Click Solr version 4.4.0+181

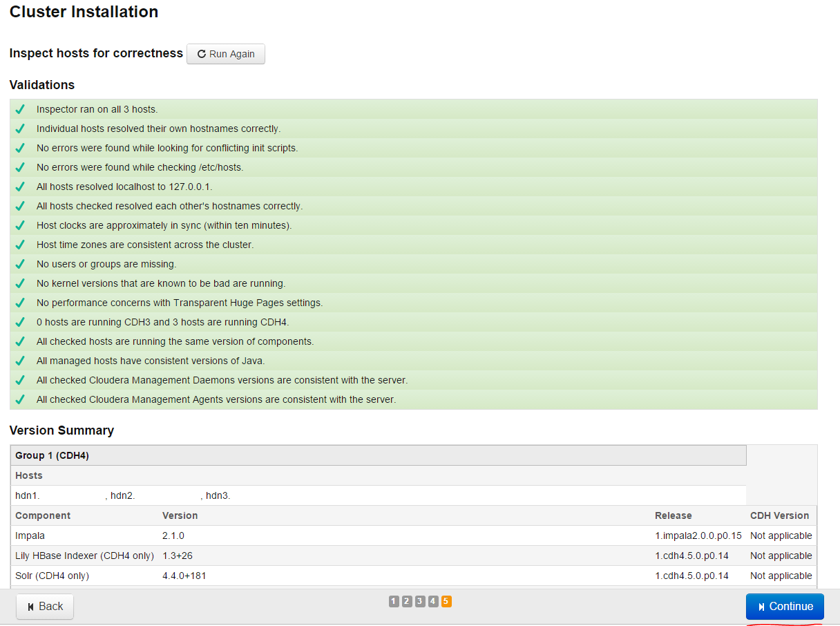coord(184,576)
